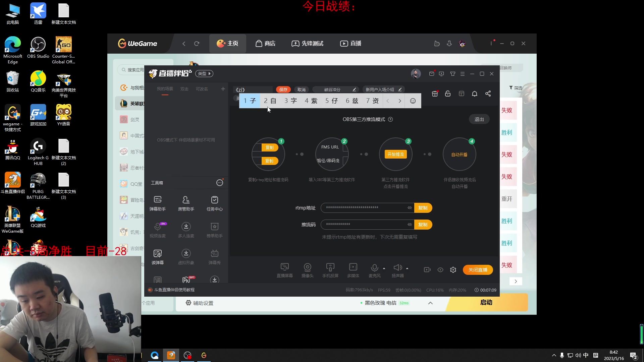Open the 读弹幕 tool
Image resolution: width=644 pixels, height=362 pixels.
(157, 257)
